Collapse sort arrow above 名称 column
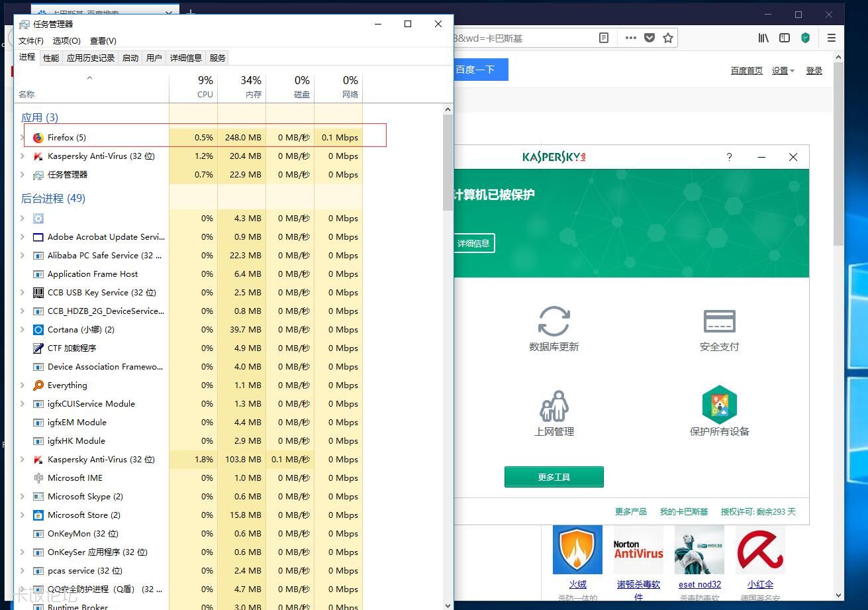Screen dimensions: 868x610 coord(89,78)
